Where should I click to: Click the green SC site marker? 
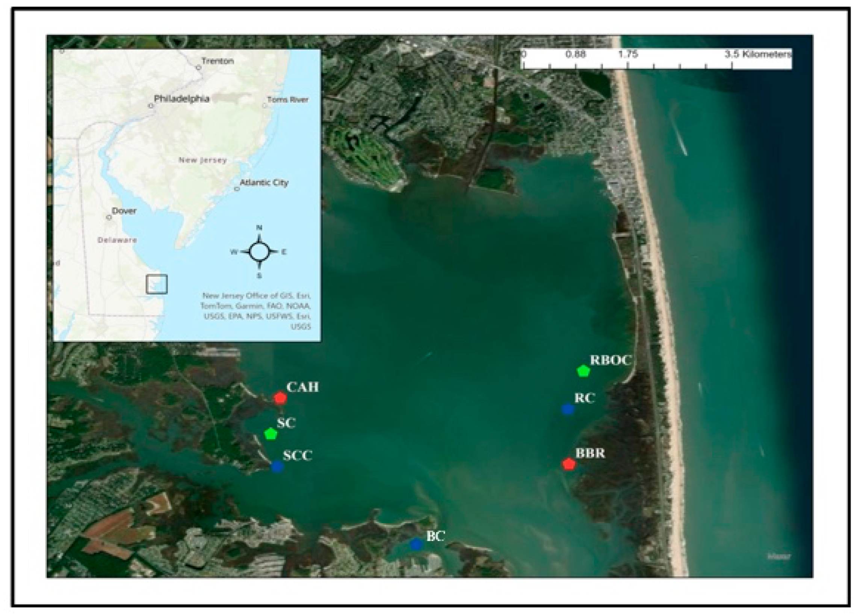271,434
